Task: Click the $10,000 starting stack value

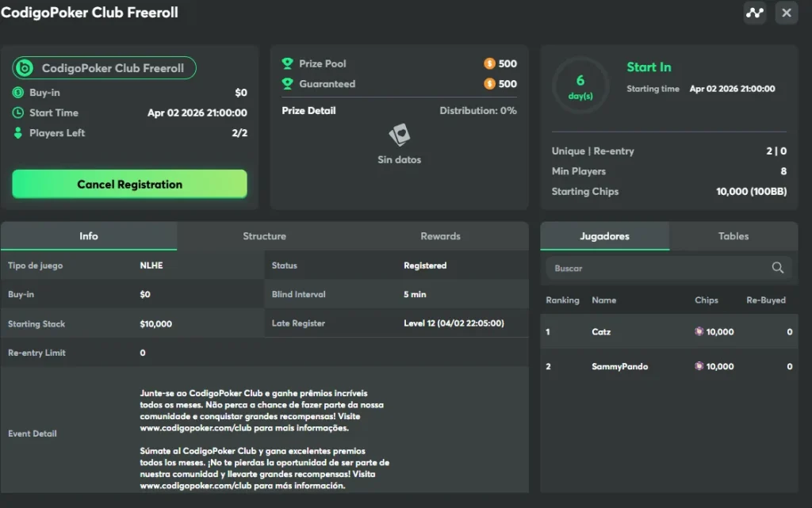Action: [156, 324]
